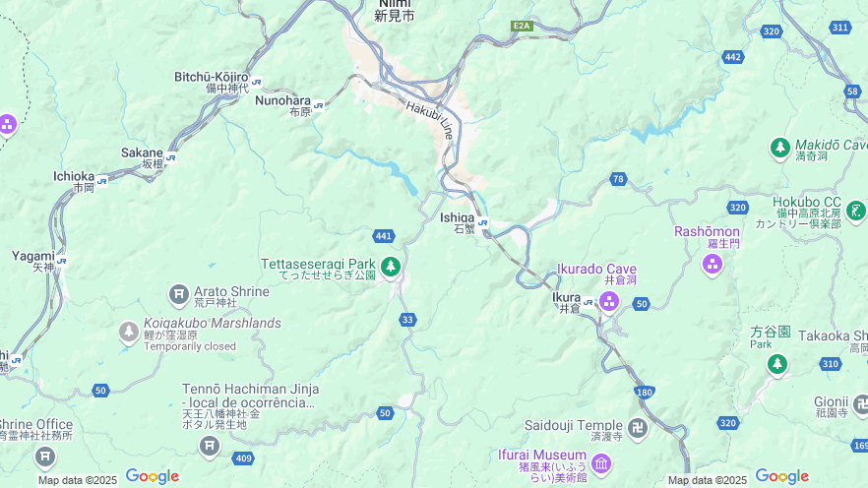Select the Sakane JR station icon
This screenshot has width=868, height=488.
[171, 158]
